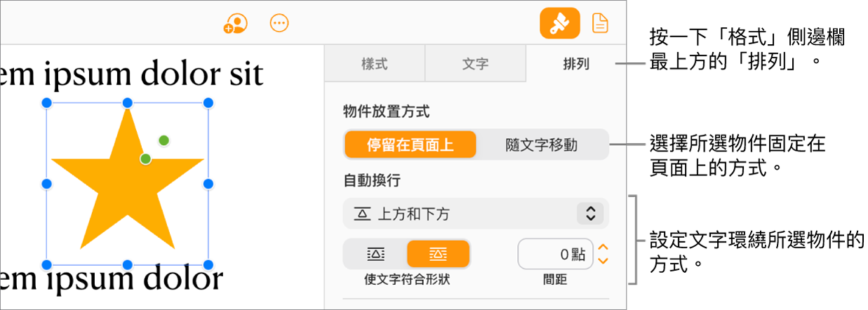Switch to the 文字 tab
This screenshot has width=868, height=310.
click(475, 65)
